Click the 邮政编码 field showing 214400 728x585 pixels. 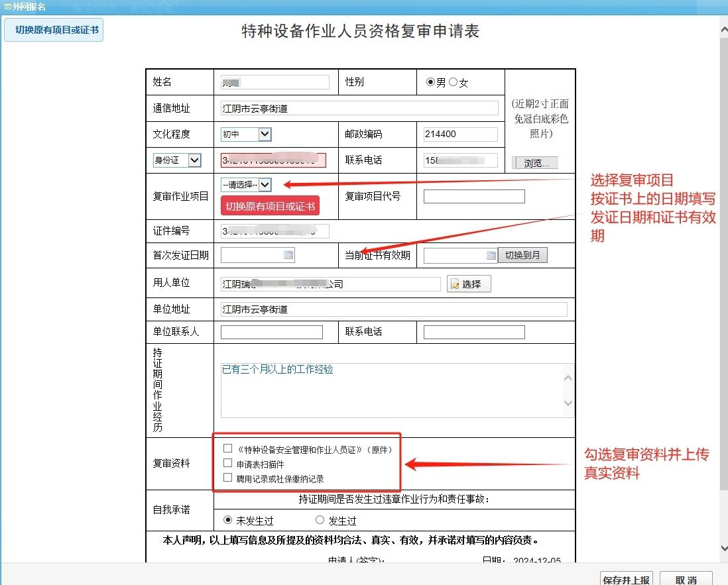pos(461,134)
